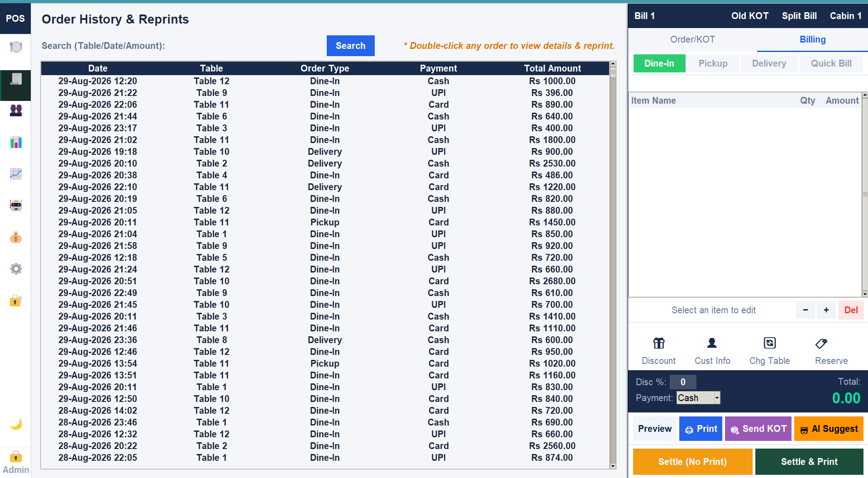This screenshot has width=868, height=478.
Task: Select the Delivery order type
Action: 769,63
